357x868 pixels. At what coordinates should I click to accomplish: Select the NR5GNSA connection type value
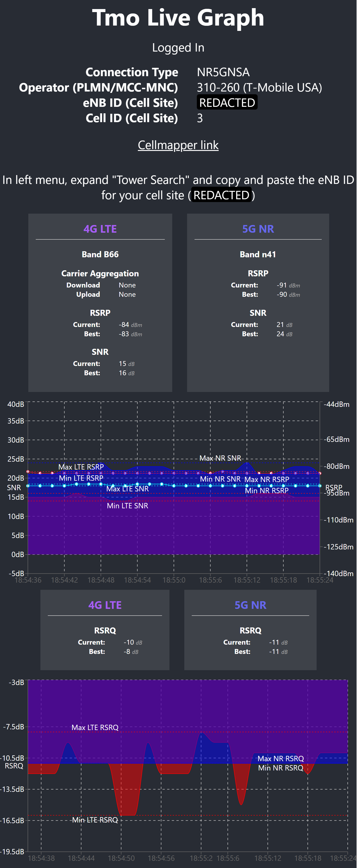(223, 72)
